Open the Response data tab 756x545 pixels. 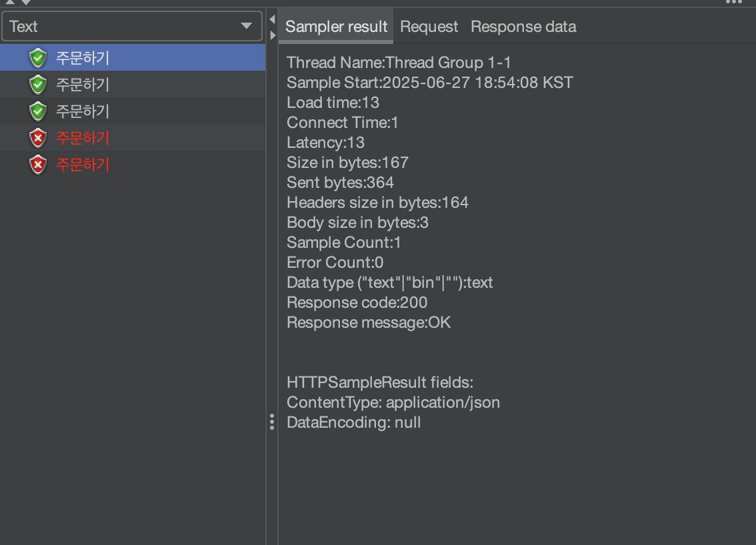[x=523, y=27]
